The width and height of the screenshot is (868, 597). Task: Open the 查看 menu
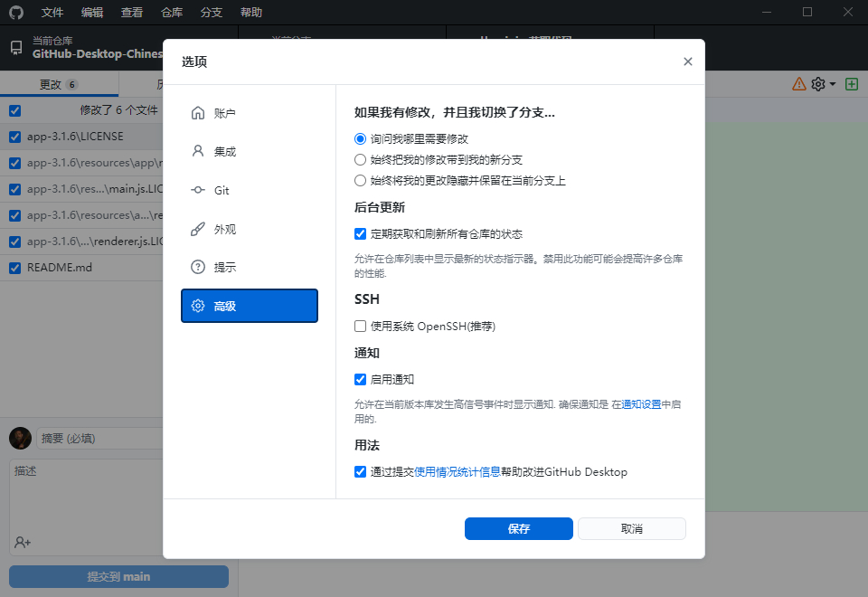pos(132,12)
